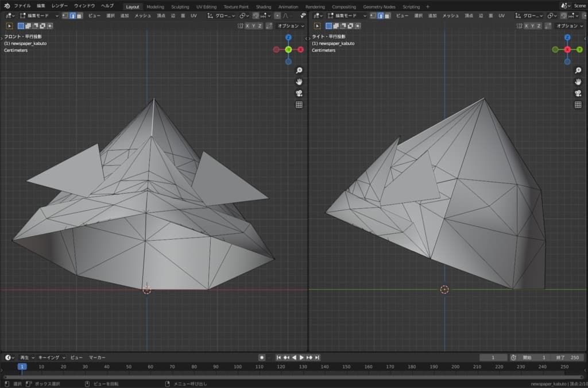This screenshot has height=388, width=588.
Task: Switch perspective/orthographic grid icon in right viewport
Action: [x=578, y=105]
